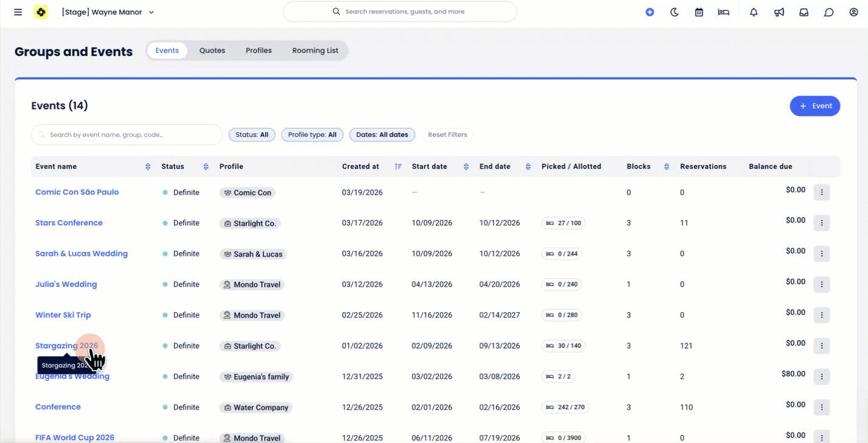868x443 pixels.
Task: Open the user account profile icon
Action: (x=853, y=12)
